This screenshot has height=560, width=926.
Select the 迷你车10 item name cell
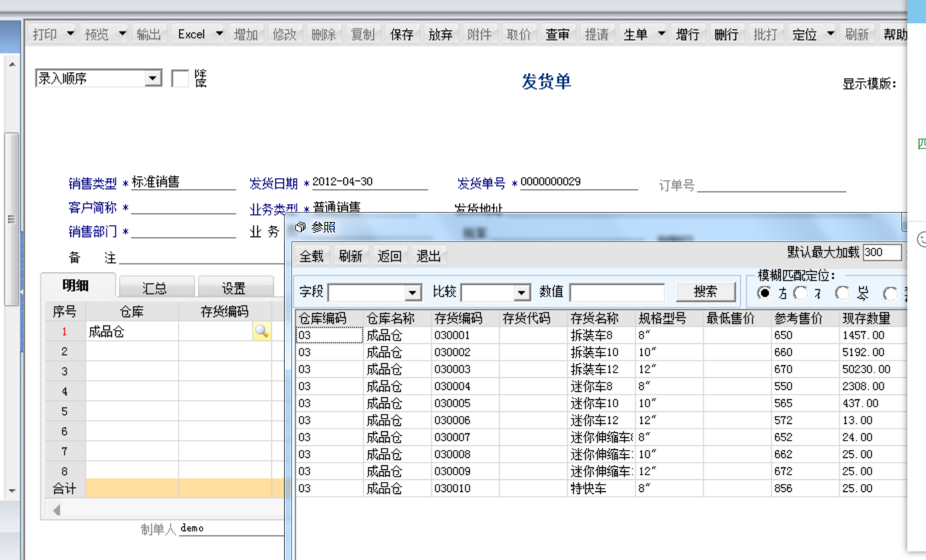(601, 403)
